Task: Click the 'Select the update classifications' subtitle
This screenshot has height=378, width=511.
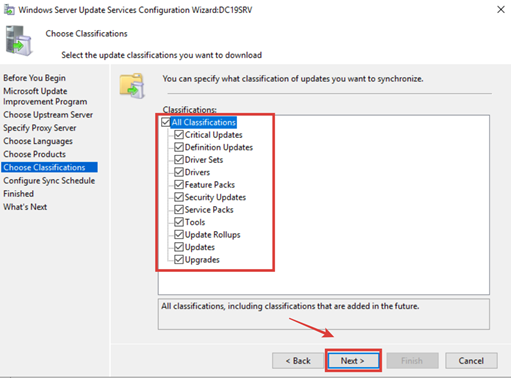Action: (x=162, y=55)
